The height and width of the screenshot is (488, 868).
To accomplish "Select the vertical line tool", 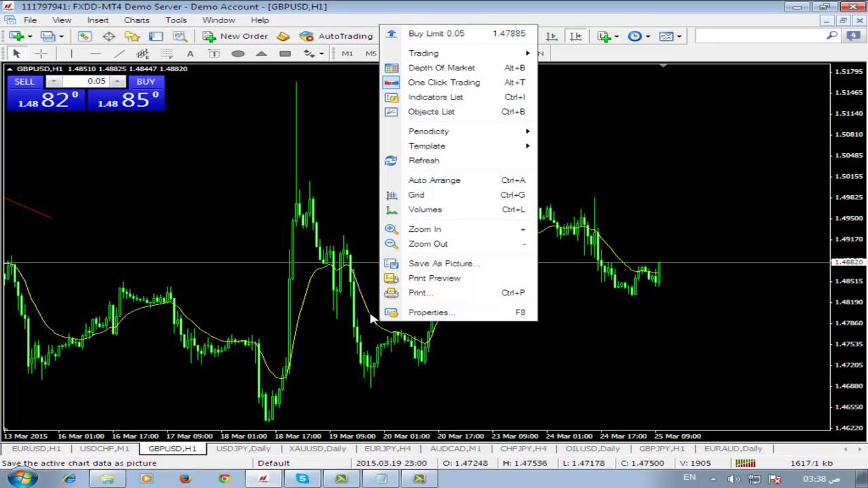I will coord(71,54).
